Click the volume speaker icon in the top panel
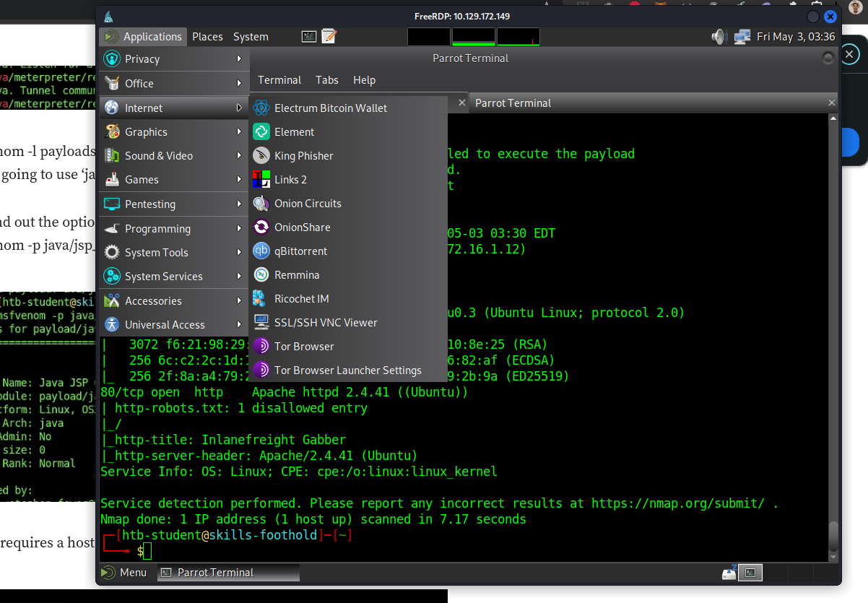868x603 pixels. (718, 37)
